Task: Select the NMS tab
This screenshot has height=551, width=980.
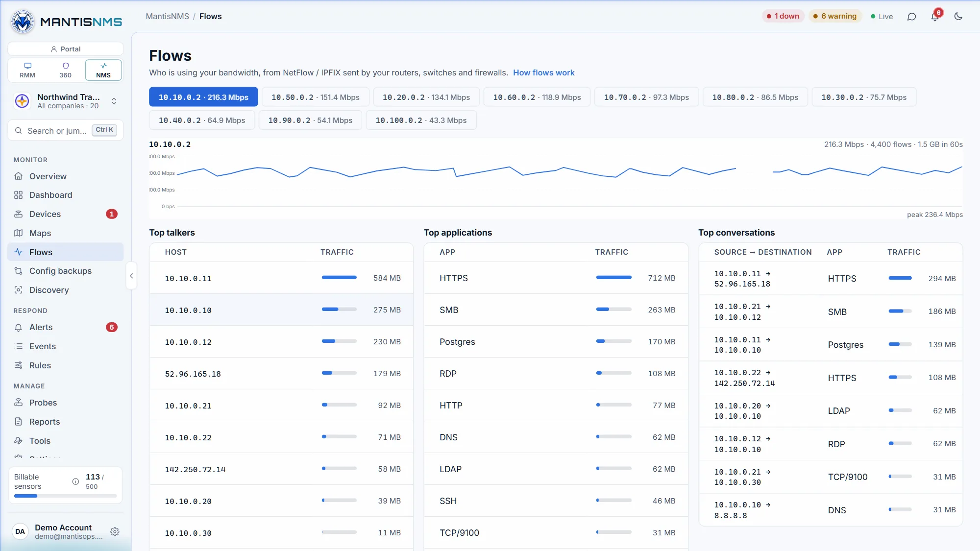Action: (x=103, y=70)
